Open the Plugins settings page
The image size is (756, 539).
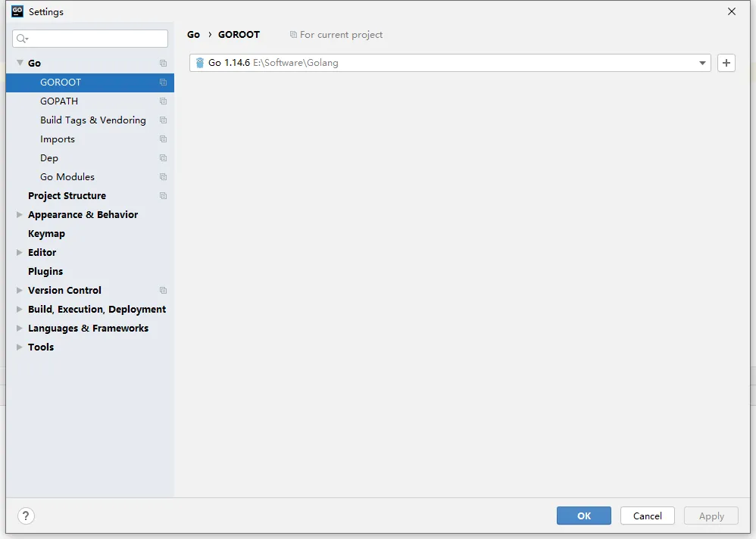pyautogui.click(x=45, y=272)
